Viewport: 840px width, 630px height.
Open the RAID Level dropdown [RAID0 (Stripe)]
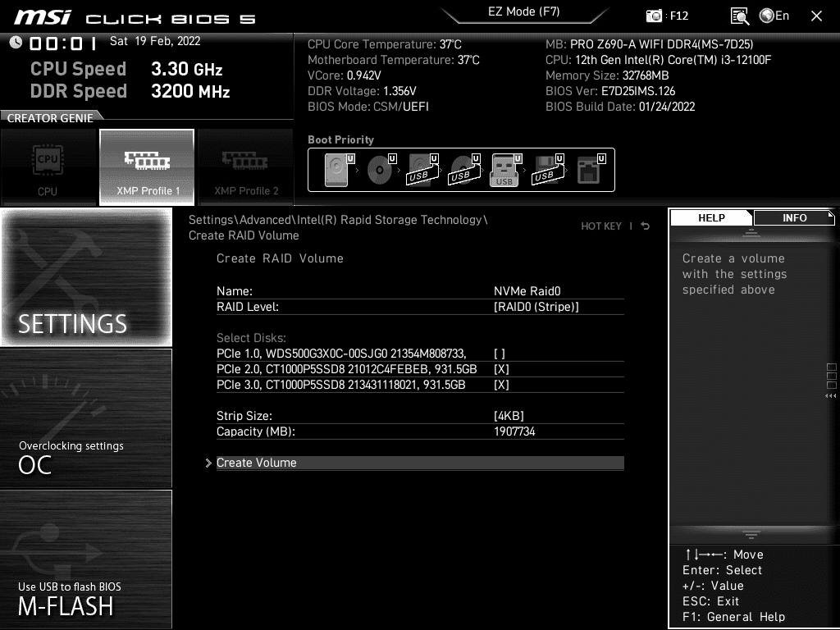[x=536, y=307]
